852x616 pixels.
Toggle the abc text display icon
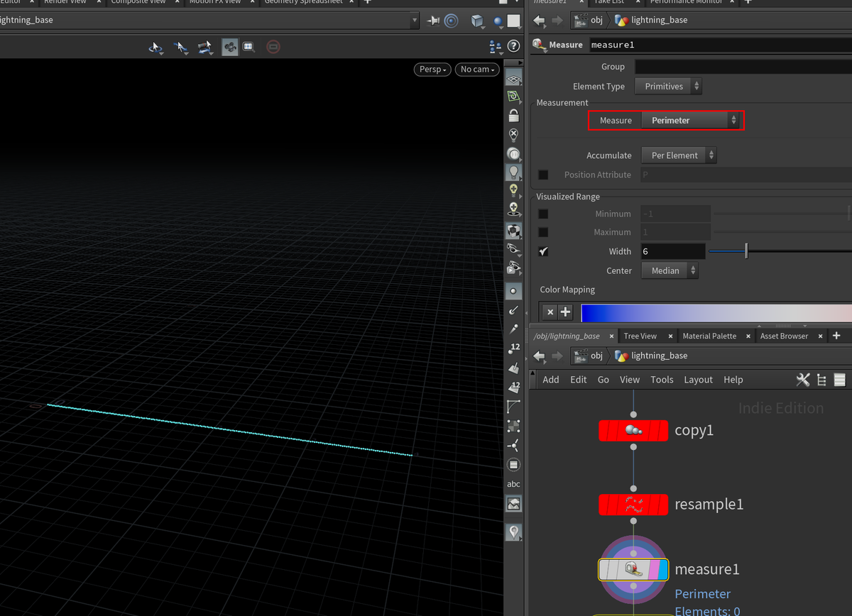(x=513, y=484)
